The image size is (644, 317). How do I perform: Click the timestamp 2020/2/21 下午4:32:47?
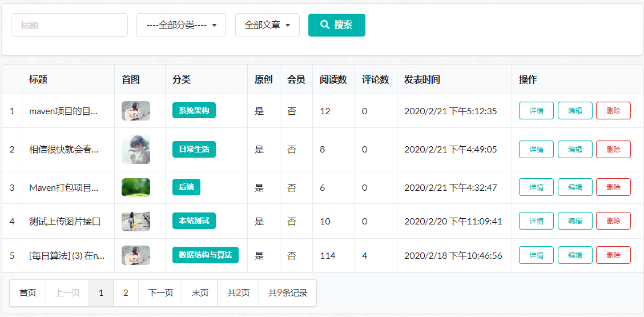click(450, 188)
